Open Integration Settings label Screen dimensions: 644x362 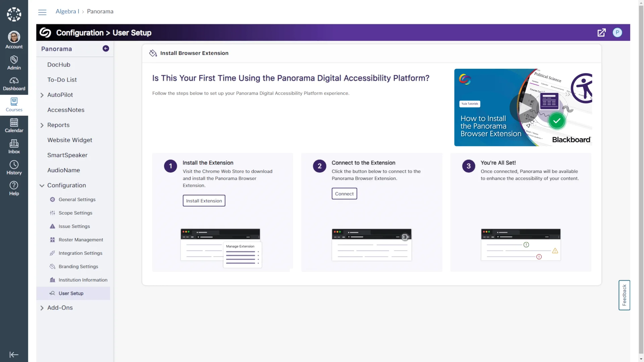(80, 253)
